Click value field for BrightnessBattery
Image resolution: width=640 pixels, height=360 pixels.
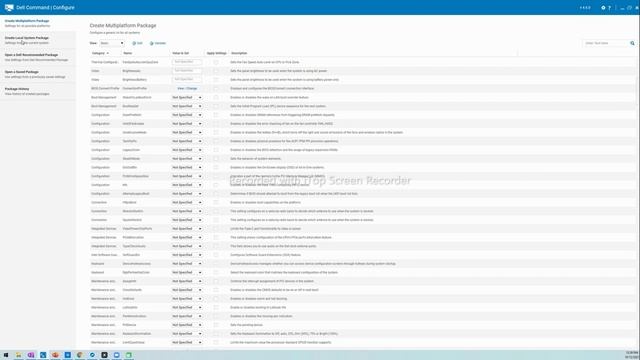(x=187, y=80)
